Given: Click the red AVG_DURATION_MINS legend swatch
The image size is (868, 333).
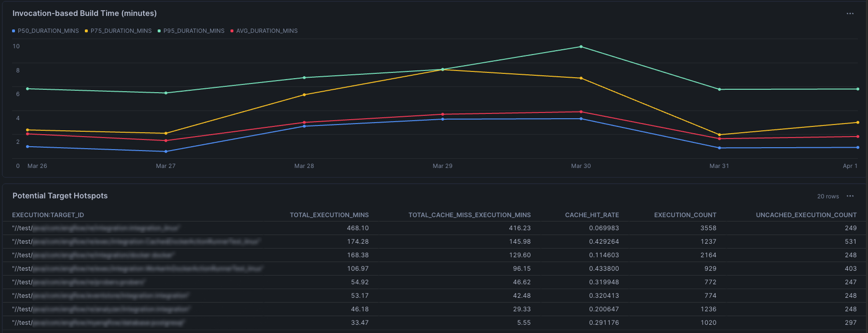Looking at the screenshot, I should pos(232,31).
